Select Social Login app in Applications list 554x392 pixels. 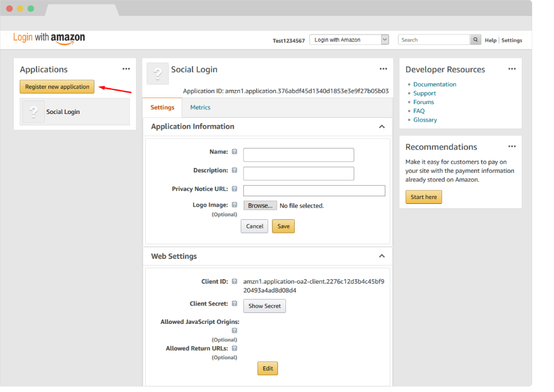point(75,112)
